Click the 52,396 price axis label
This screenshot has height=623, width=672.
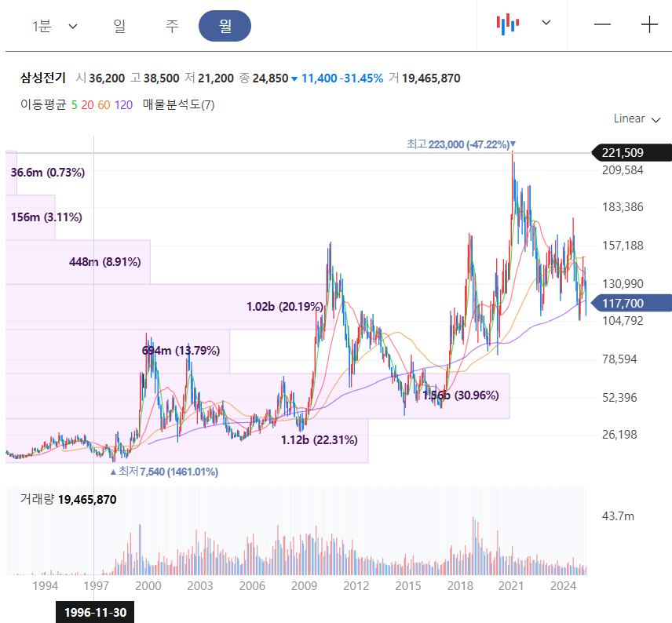pyautogui.click(x=619, y=398)
